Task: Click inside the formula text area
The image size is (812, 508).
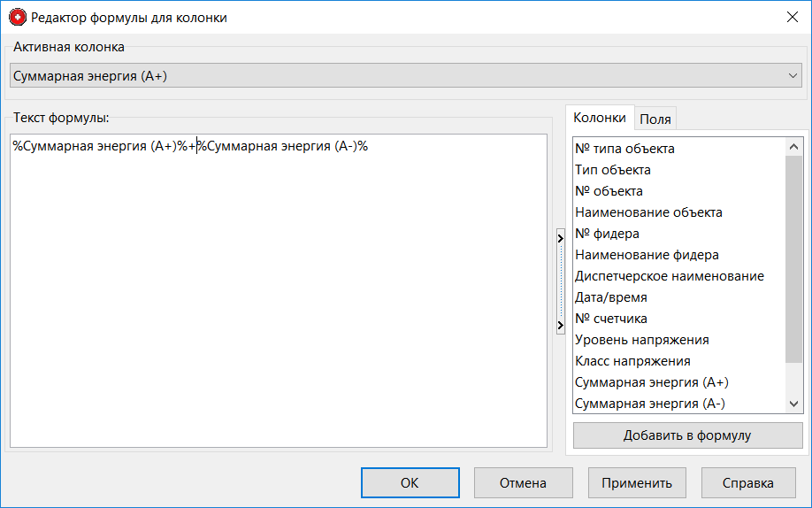Action: click(279, 292)
